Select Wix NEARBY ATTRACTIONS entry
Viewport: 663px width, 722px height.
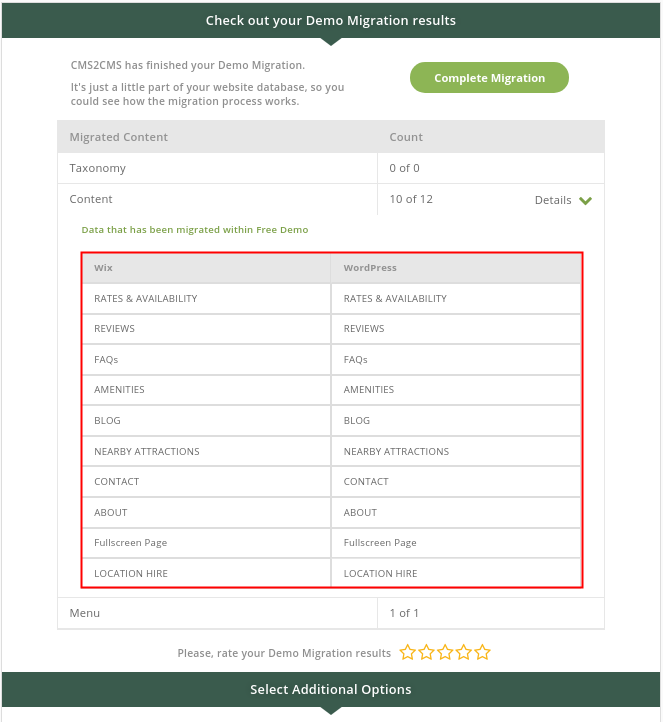(146, 451)
